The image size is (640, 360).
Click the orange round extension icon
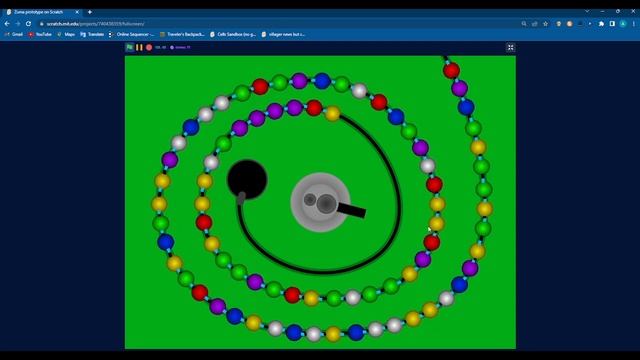(569, 24)
